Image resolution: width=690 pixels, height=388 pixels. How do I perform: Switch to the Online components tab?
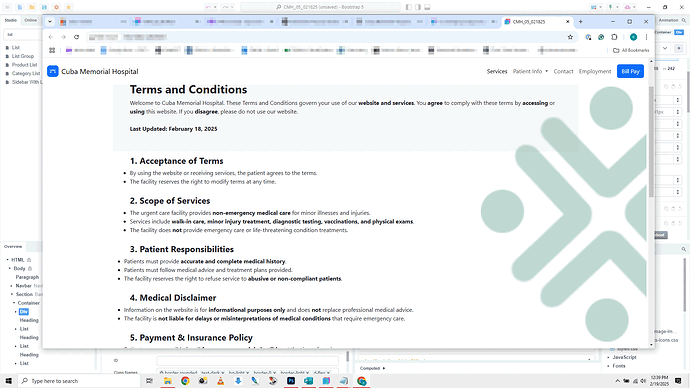[30, 20]
